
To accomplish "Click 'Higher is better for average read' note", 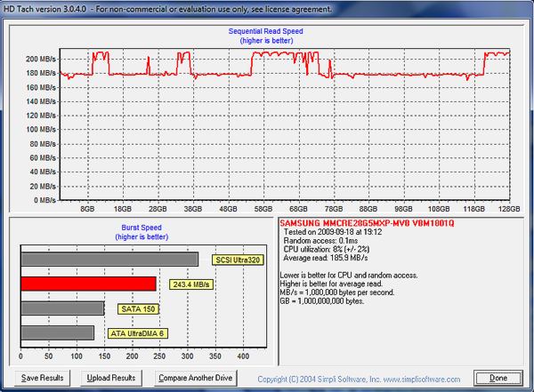I will 331,284.
